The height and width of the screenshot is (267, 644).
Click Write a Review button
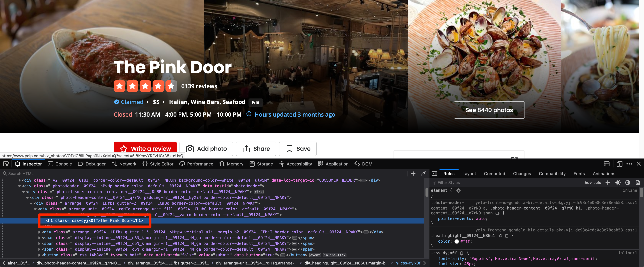point(145,148)
